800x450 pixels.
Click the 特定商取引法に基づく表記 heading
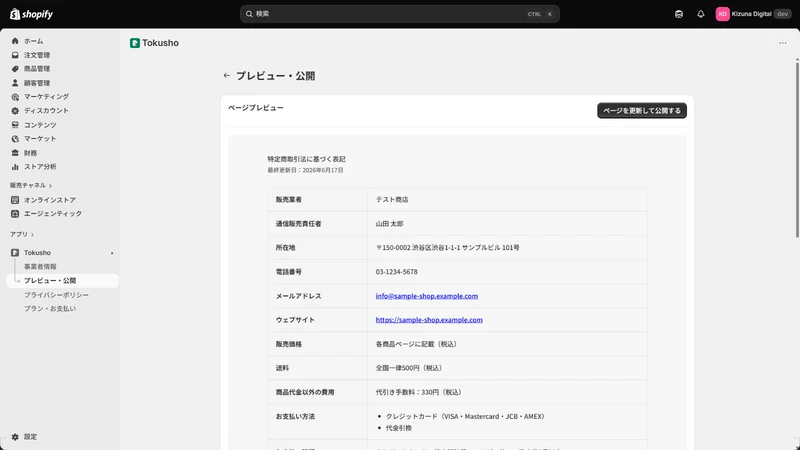tap(306, 159)
